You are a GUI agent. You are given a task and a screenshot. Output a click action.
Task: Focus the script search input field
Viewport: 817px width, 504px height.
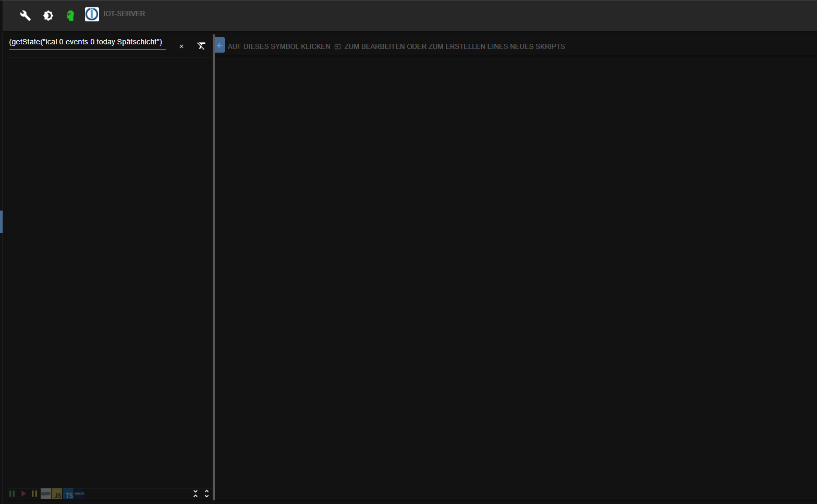[87, 42]
